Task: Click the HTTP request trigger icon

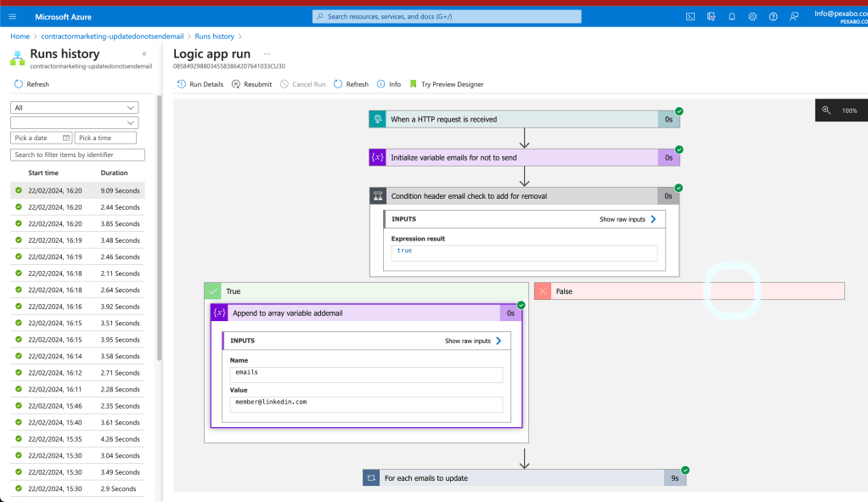Action: click(378, 119)
